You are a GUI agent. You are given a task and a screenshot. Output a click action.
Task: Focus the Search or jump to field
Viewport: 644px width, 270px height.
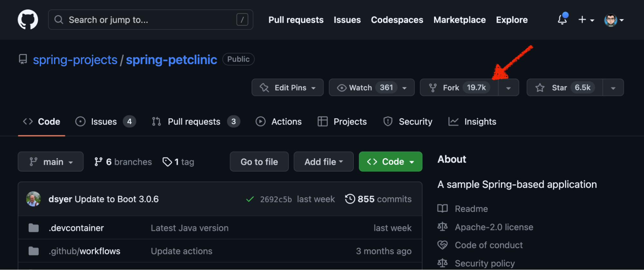150,20
